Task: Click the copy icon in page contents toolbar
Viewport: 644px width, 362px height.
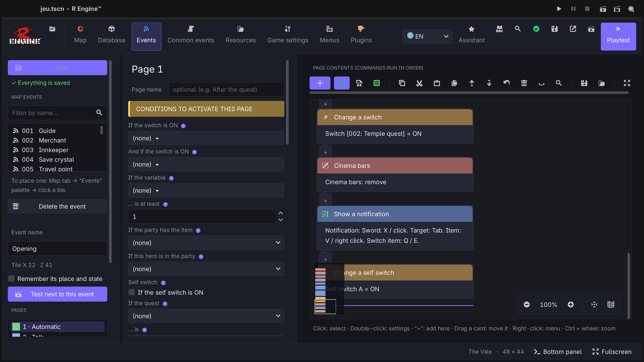Action: 402,83
